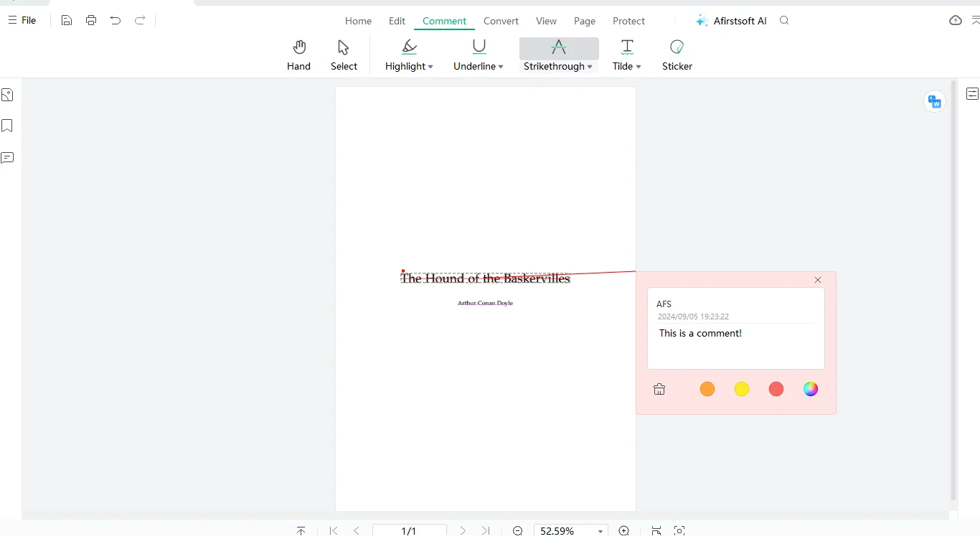Pick the orange comment color
The height and width of the screenshot is (544, 980).
707,389
